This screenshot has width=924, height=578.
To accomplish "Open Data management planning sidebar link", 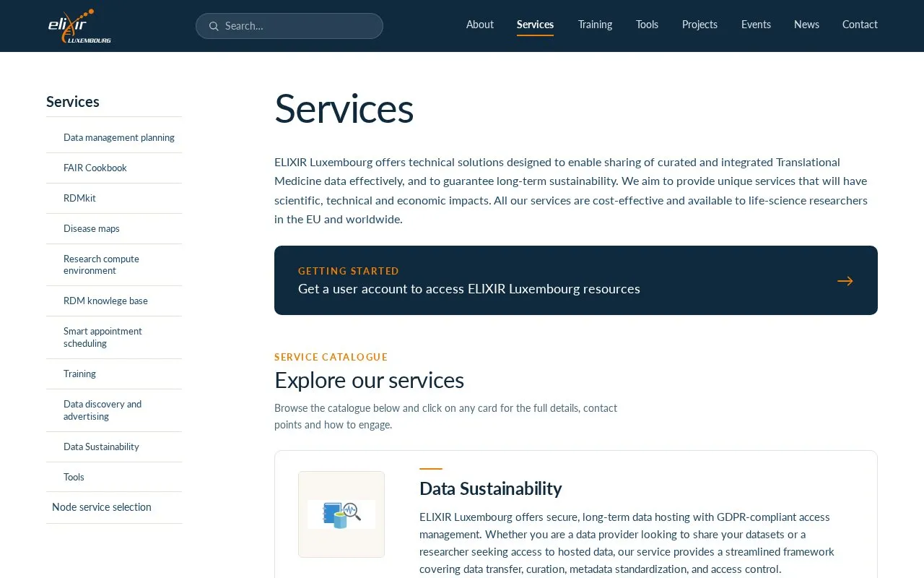I will [119, 137].
